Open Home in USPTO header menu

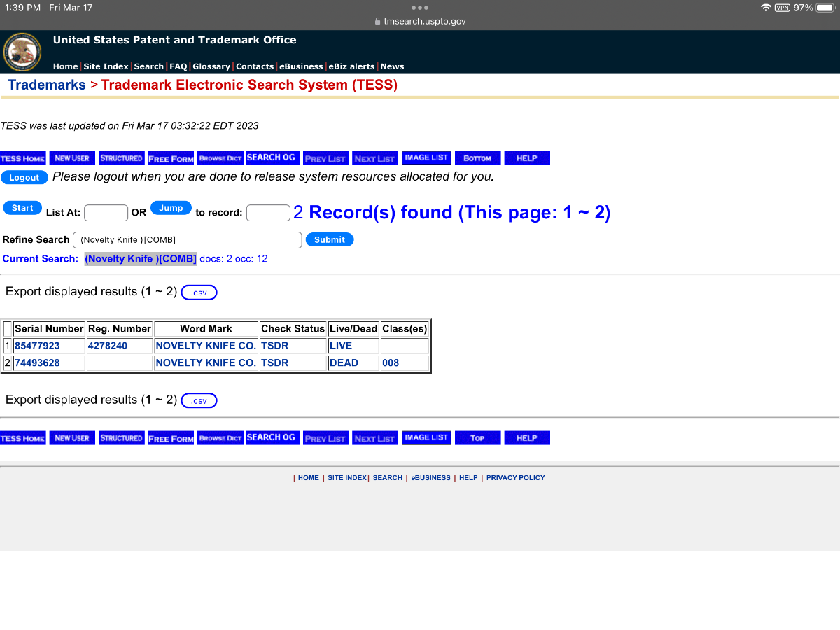(65, 66)
